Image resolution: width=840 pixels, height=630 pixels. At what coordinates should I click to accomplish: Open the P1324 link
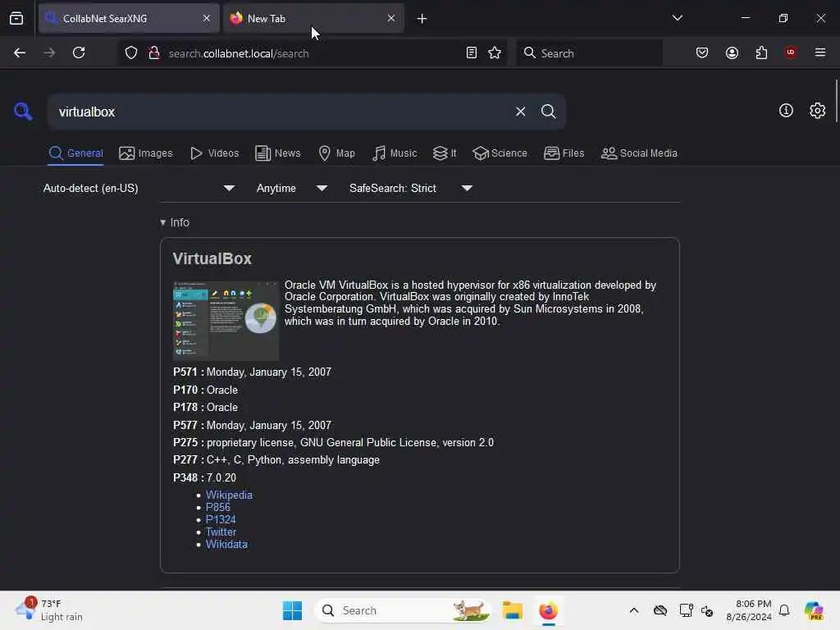[x=221, y=519]
